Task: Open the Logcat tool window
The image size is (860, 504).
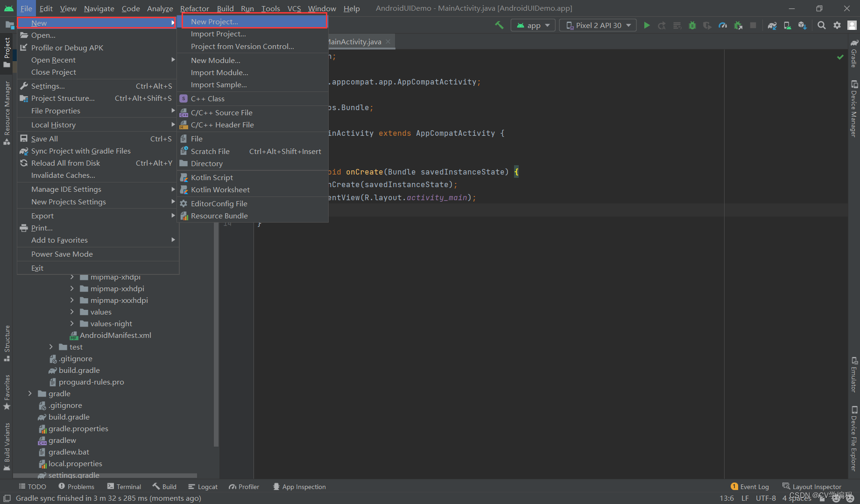Action: (x=203, y=487)
